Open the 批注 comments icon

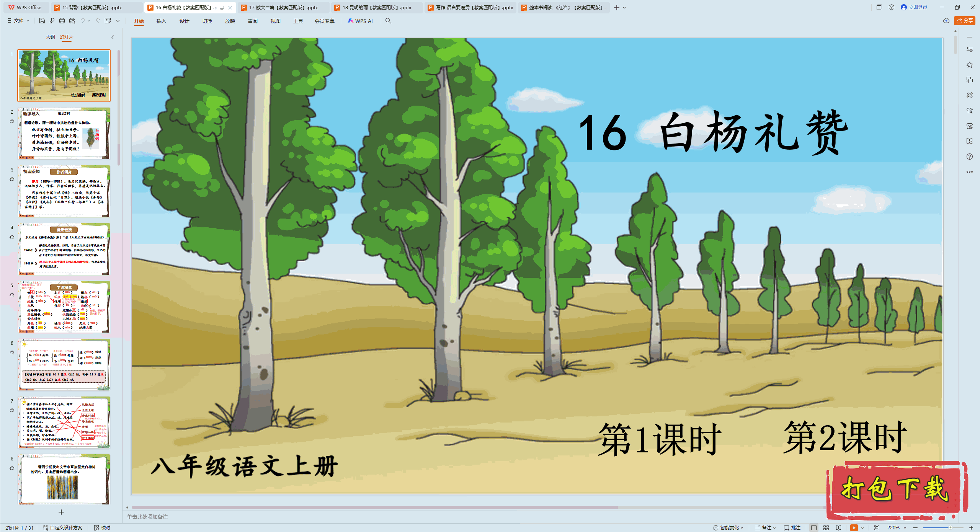(792, 528)
